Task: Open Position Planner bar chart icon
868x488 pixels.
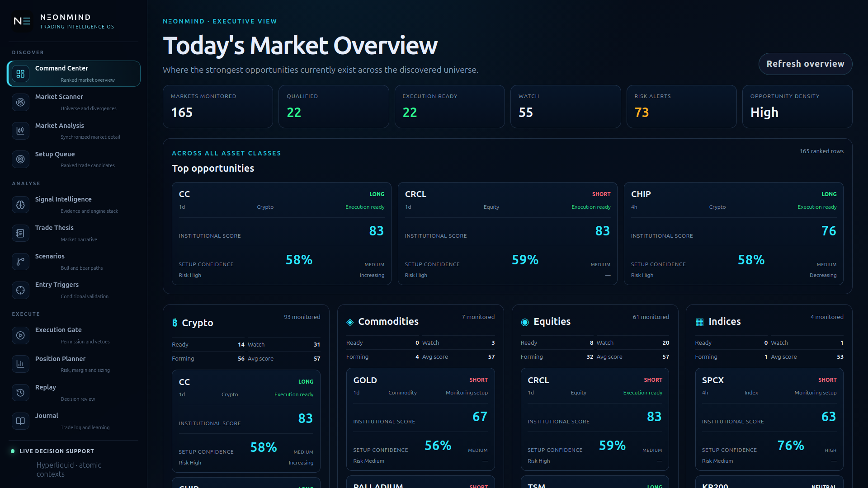Action: point(20,364)
